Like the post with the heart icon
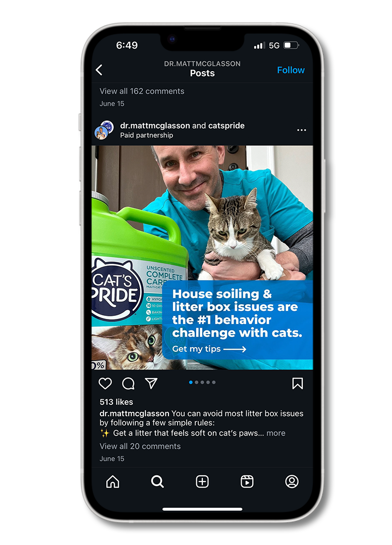The height and width of the screenshot is (545, 392). (105, 384)
